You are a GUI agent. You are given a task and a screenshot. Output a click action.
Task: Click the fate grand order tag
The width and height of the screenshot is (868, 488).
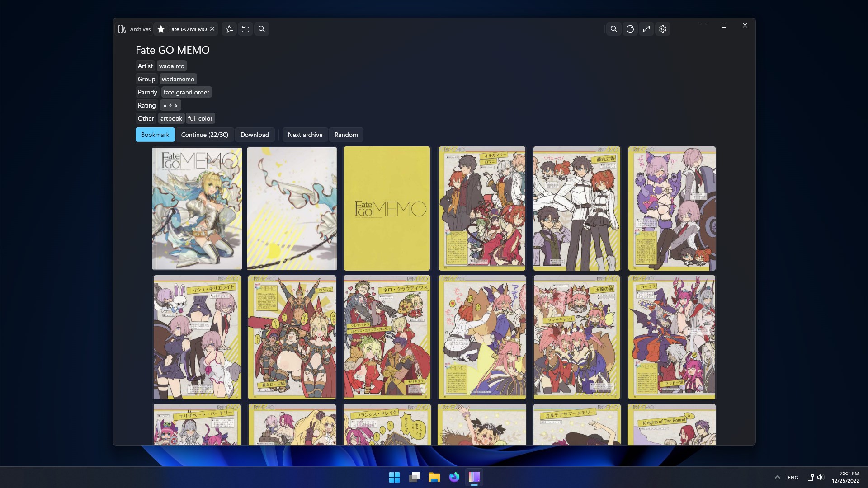coord(186,92)
